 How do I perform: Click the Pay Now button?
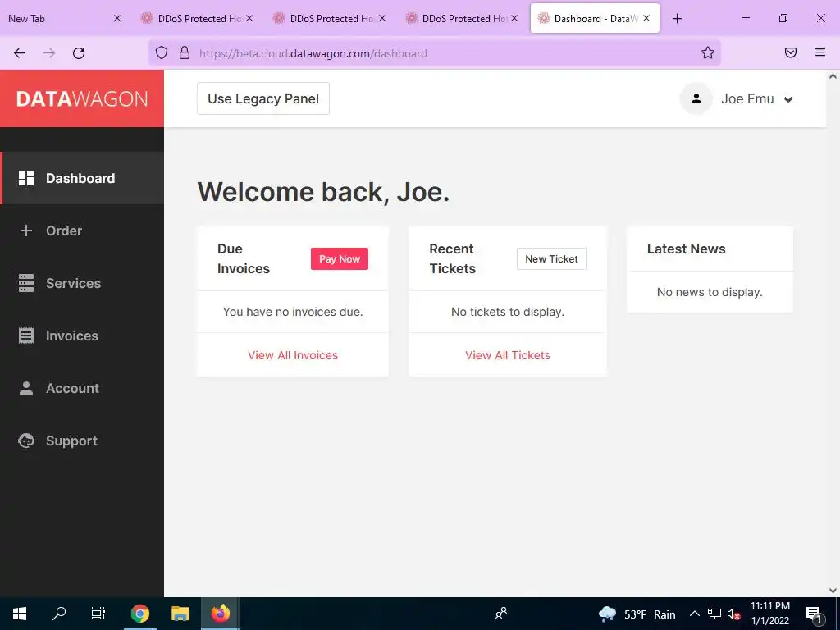[339, 258]
